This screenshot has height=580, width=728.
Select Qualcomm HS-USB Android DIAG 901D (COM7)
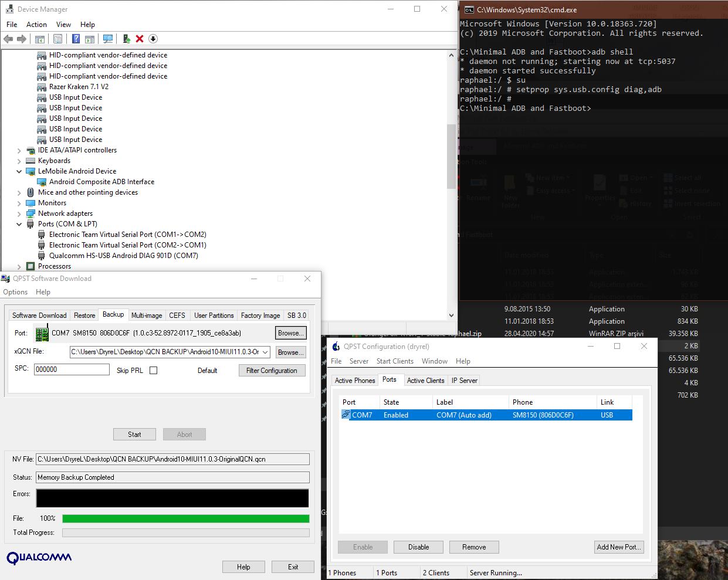123,256
